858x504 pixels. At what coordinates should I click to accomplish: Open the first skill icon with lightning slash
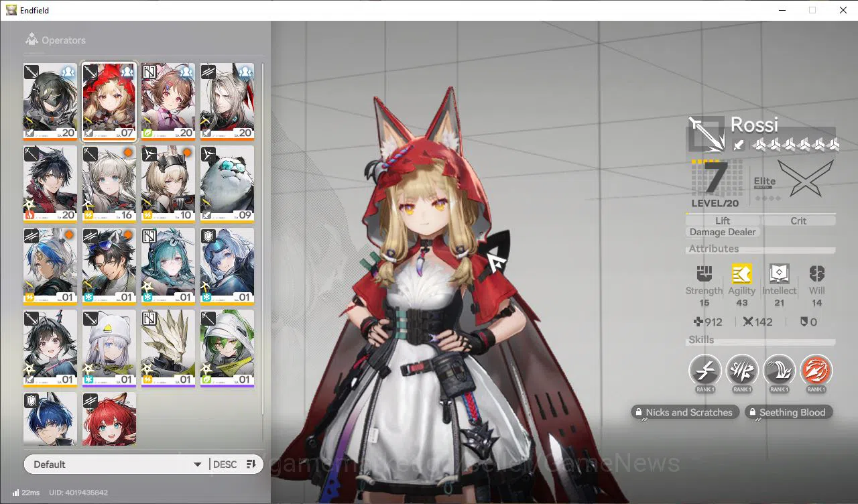(x=705, y=370)
